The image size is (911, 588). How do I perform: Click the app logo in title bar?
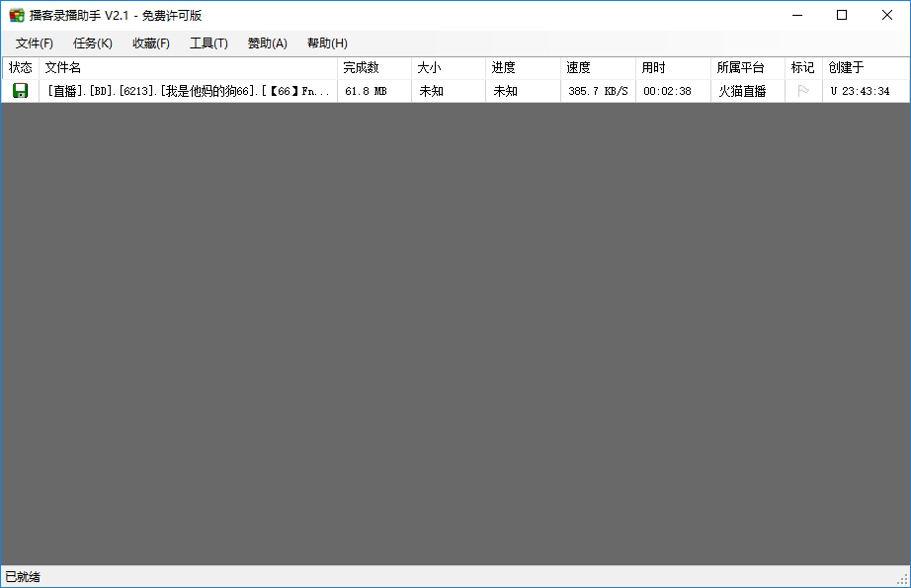(x=16, y=15)
